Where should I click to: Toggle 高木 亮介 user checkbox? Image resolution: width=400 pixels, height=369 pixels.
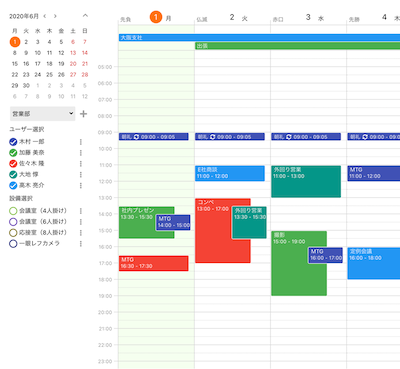point(13,185)
